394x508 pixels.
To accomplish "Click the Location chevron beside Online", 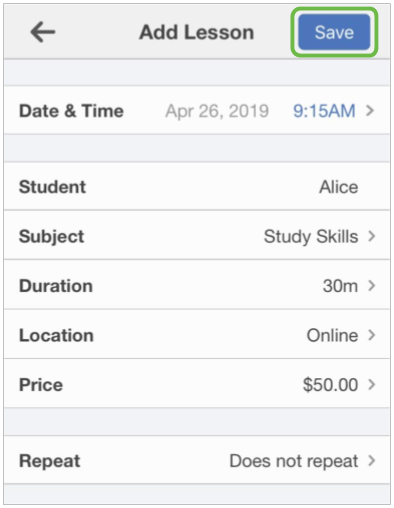I will tap(372, 335).
